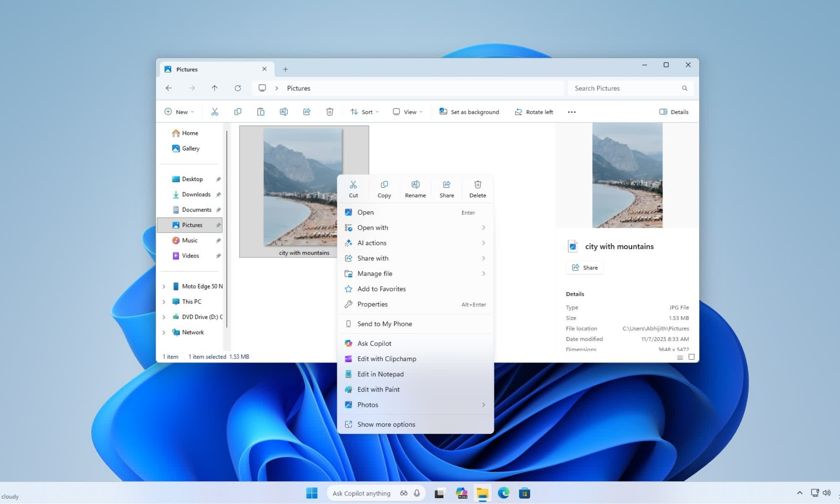
Task: Open the See more ellipsis in the toolbar
Action: click(571, 112)
